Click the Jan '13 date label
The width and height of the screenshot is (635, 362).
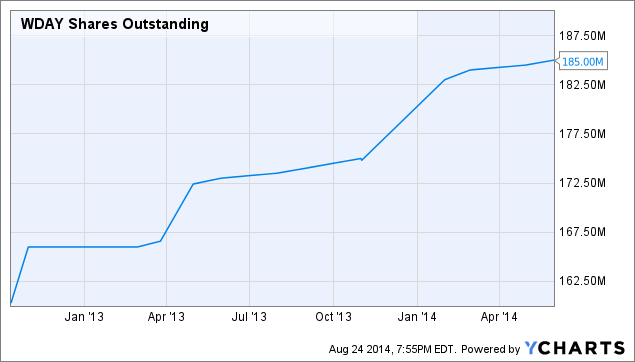(x=84, y=316)
